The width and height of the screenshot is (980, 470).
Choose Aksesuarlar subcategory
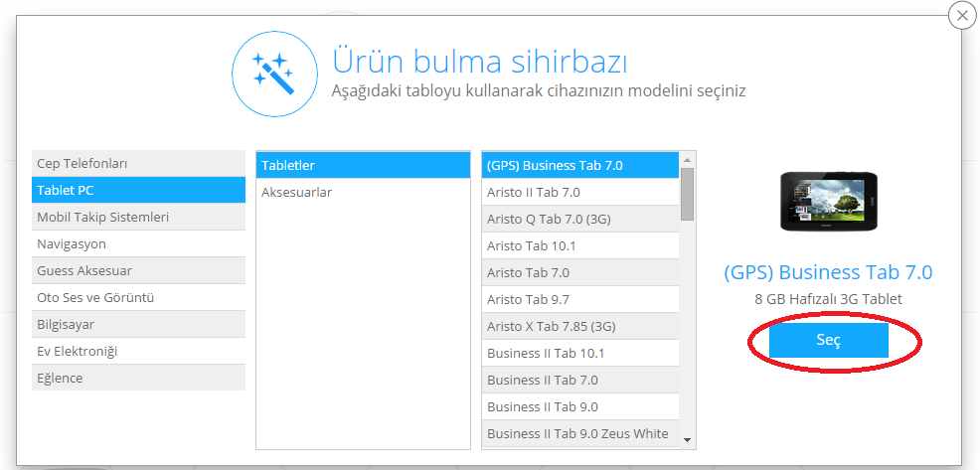click(x=363, y=193)
